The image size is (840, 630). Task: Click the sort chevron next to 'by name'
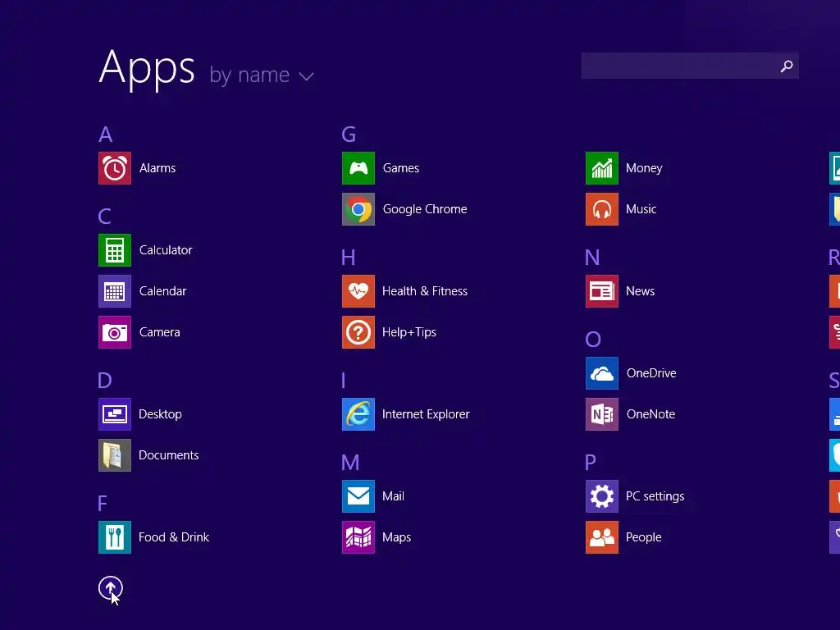(x=307, y=76)
